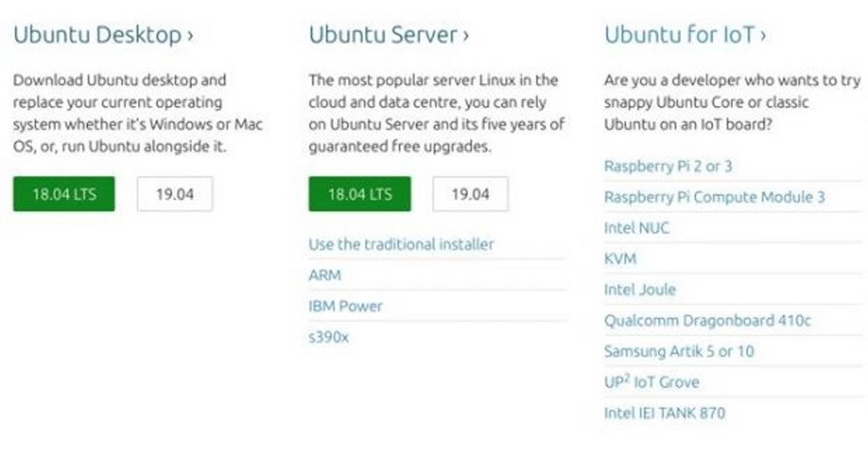Open the ARM server download link
868x459 pixels.
(325, 276)
